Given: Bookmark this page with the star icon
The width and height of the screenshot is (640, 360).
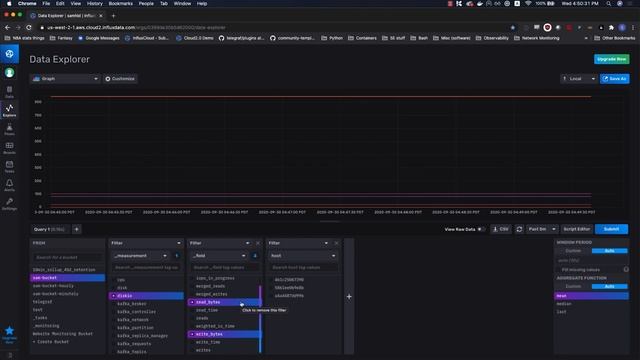Looking at the screenshot, I should [513, 27].
